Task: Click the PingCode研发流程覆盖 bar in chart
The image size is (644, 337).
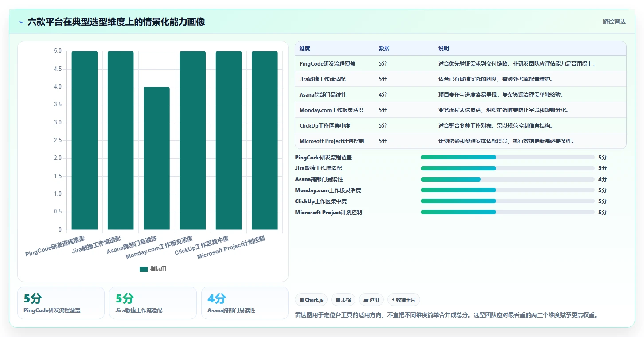Action: 85,140
